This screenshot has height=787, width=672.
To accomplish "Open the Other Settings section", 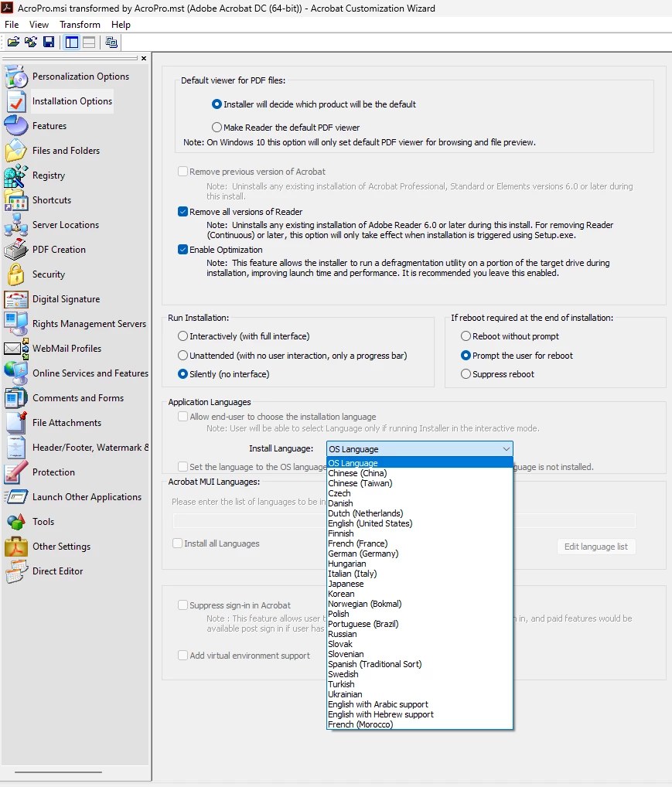I will coord(61,546).
